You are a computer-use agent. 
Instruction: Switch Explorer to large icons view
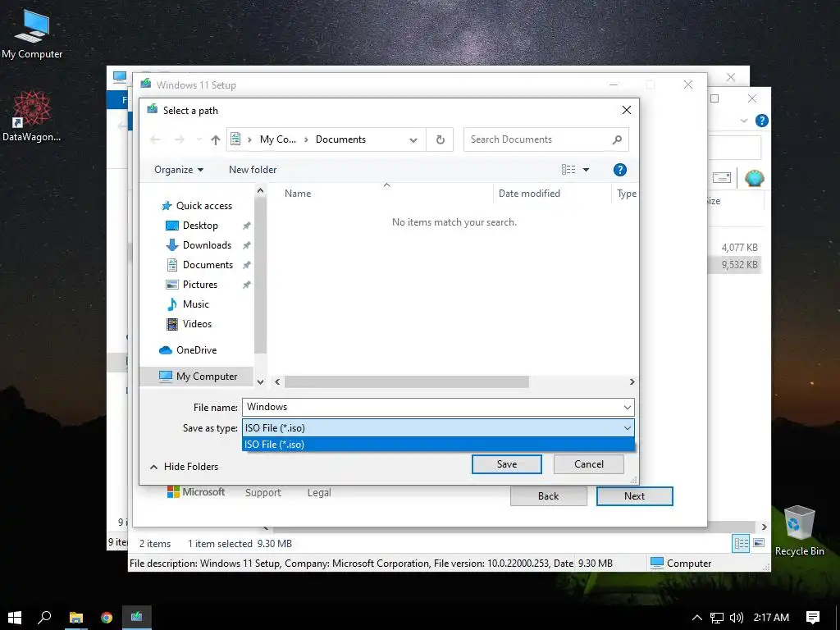click(759, 543)
